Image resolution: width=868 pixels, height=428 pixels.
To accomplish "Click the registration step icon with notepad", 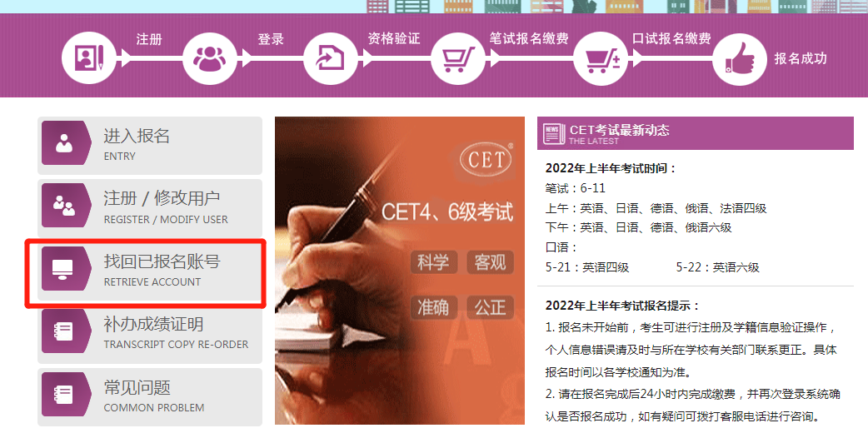I will coord(88,57).
